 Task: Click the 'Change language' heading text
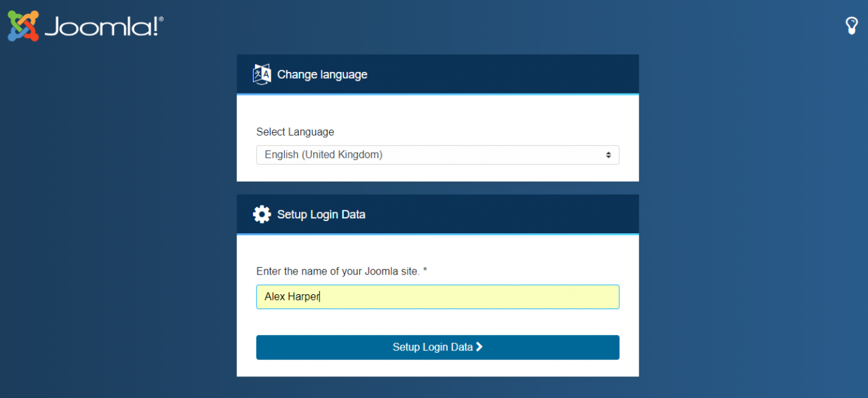point(322,75)
